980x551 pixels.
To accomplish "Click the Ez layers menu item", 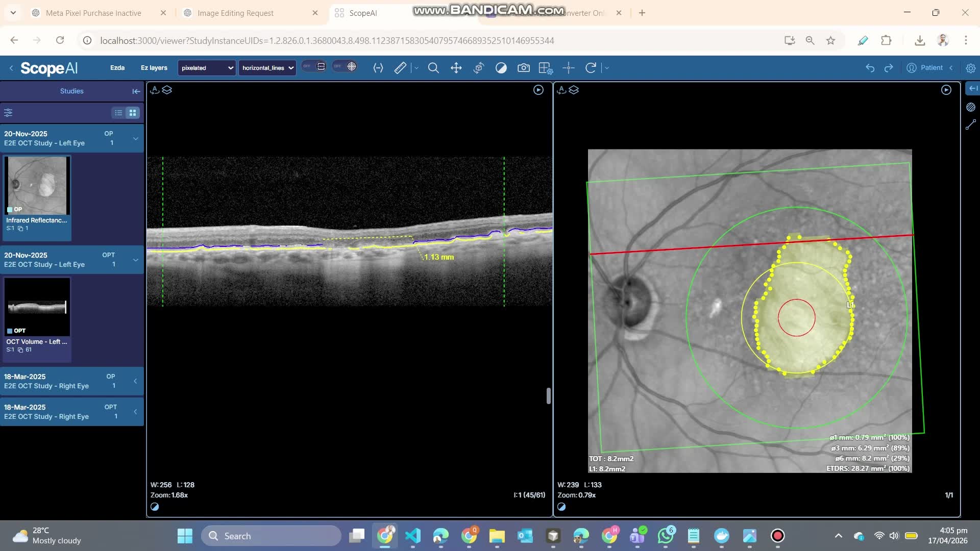I will (x=154, y=68).
